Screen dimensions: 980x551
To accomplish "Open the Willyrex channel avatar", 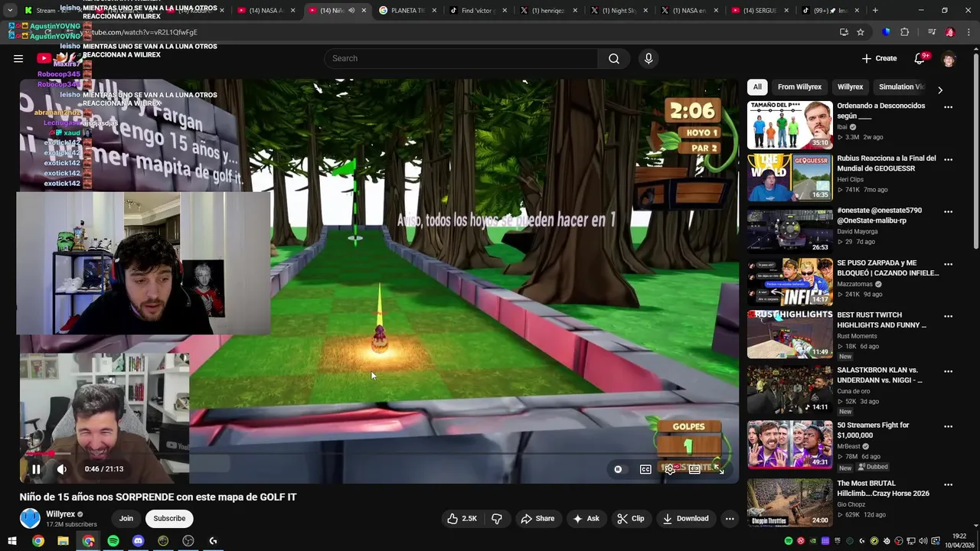I will 30,519.
